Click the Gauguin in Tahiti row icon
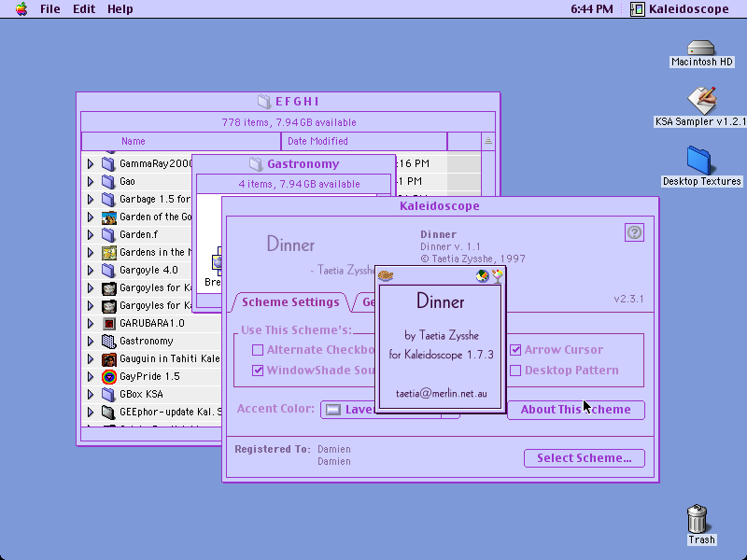The image size is (747, 560). [109, 358]
